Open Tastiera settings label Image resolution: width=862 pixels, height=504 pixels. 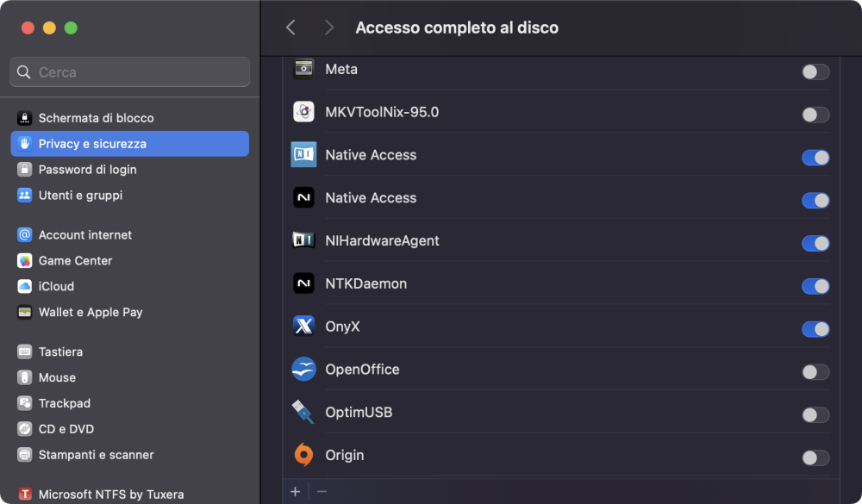(x=60, y=352)
